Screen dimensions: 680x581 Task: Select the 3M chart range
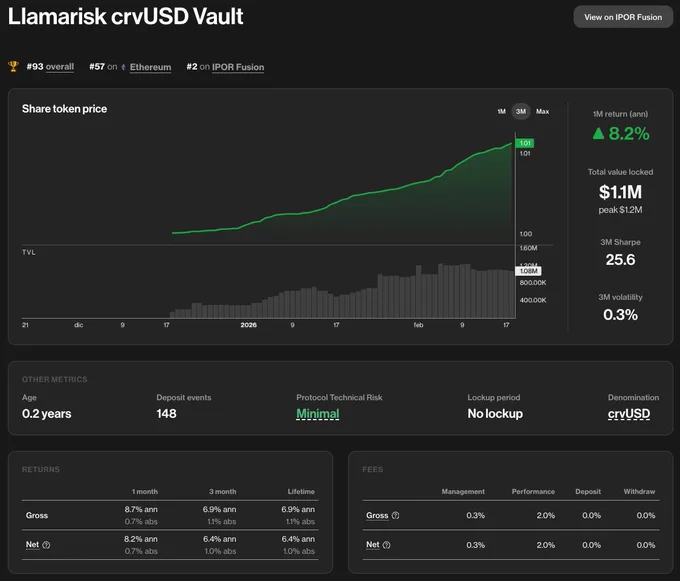coord(521,111)
